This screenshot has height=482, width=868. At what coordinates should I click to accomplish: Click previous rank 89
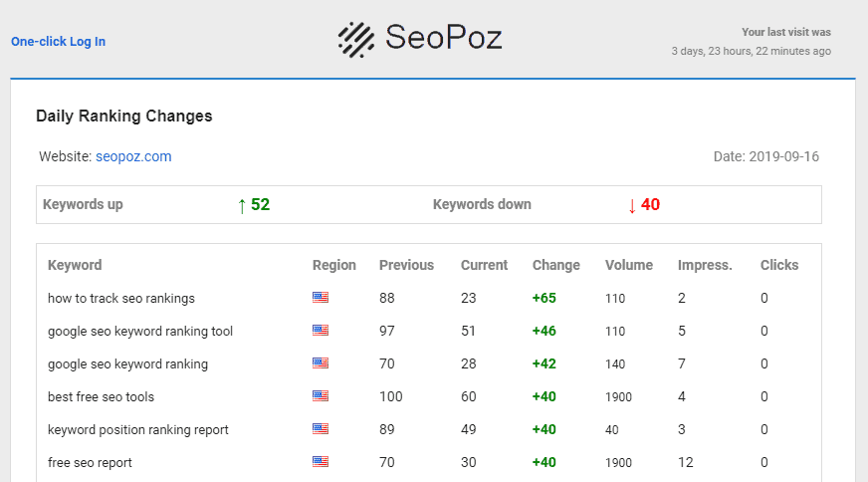point(387,429)
